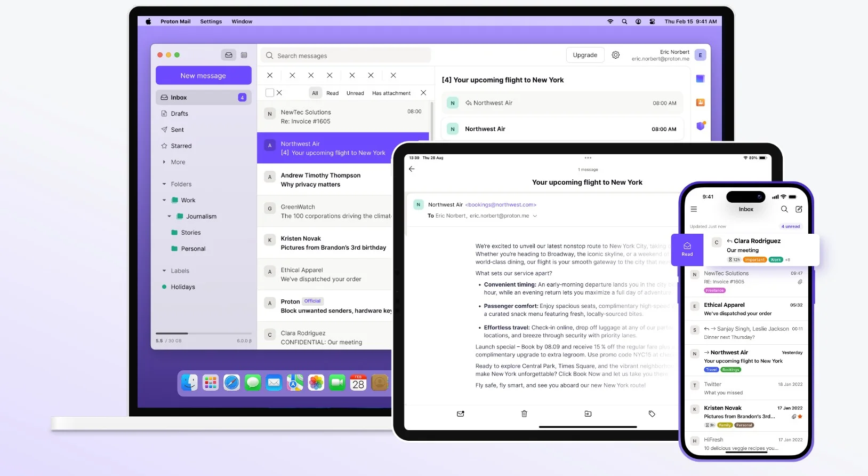Collapse the Work folder tree

[x=164, y=201]
